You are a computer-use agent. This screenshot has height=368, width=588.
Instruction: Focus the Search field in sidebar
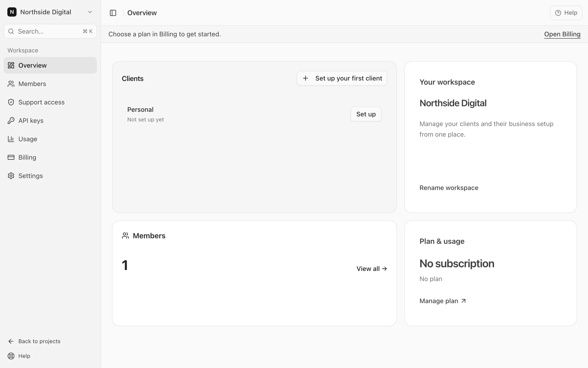tap(50, 31)
